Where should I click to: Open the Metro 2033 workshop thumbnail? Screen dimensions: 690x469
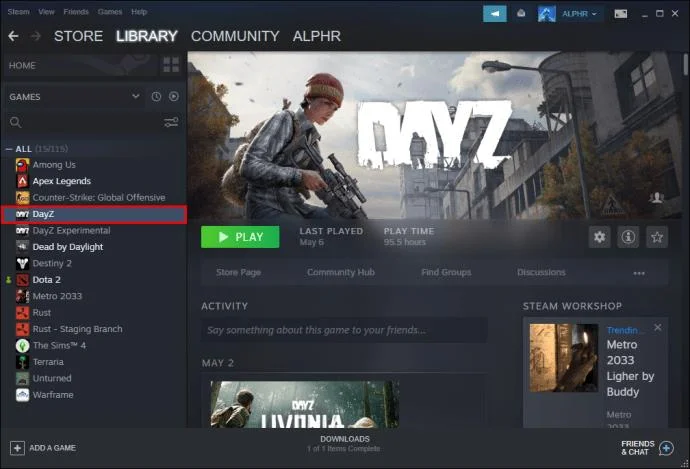pyautogui.click(x=563, y=358)
